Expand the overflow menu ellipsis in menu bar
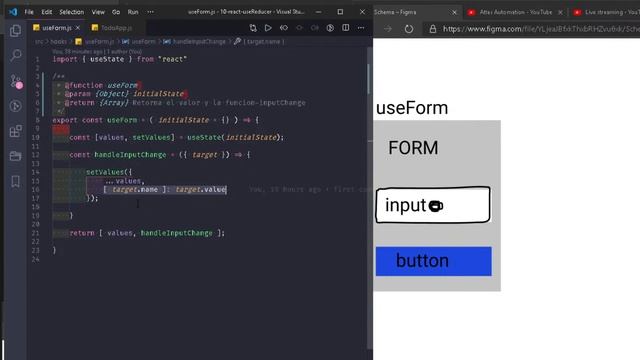The image size is (640, 360). [151, 12]
